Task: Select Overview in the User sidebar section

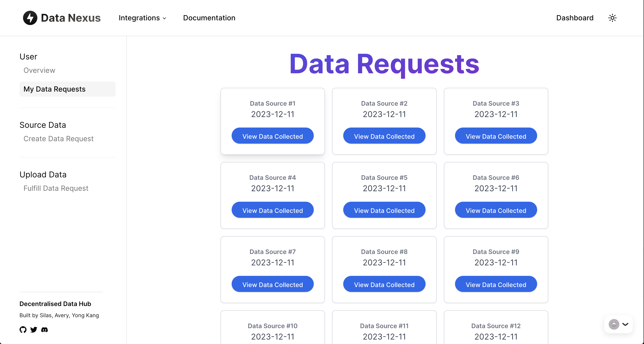Action: coord(39,70)
